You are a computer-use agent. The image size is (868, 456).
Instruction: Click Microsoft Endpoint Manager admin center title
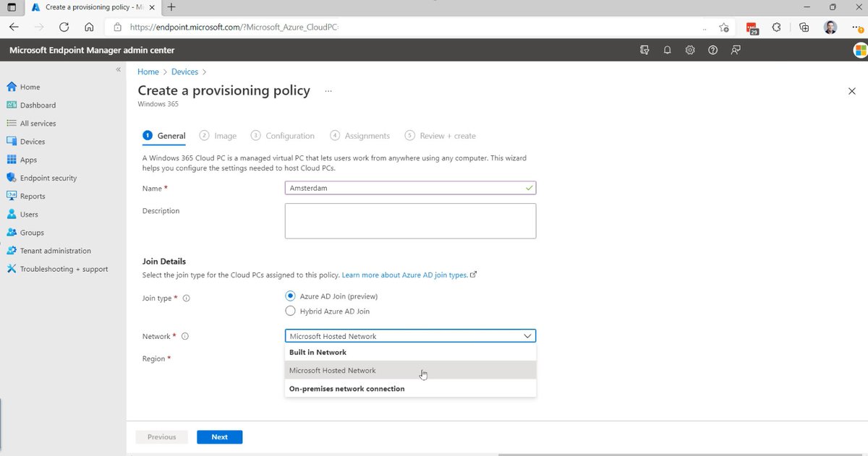point(92,51)
